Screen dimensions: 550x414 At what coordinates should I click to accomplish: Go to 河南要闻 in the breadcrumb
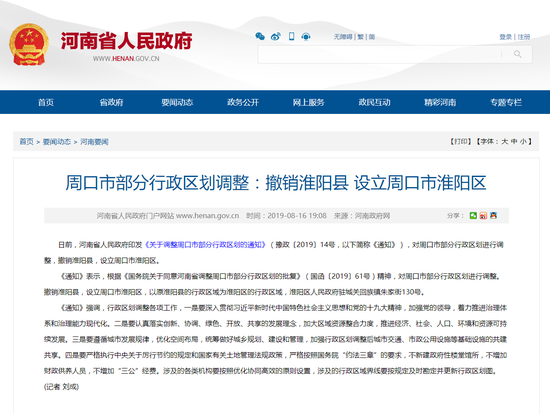tap(94, 141)
